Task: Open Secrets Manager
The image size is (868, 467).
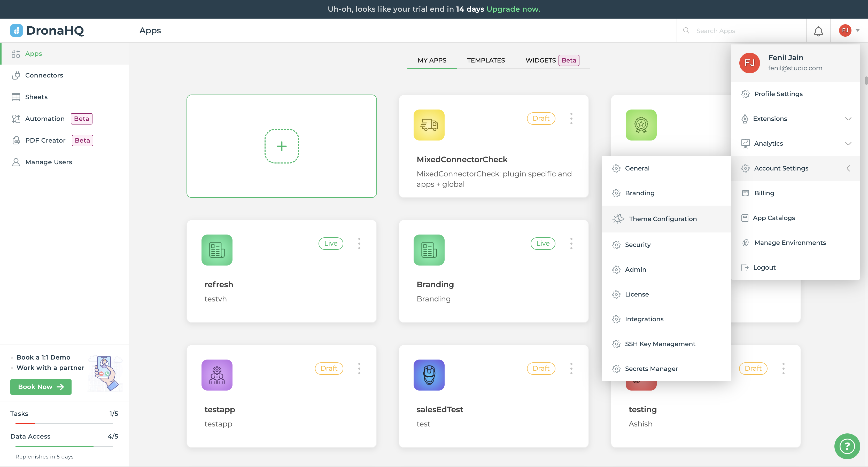Action: 666,369
